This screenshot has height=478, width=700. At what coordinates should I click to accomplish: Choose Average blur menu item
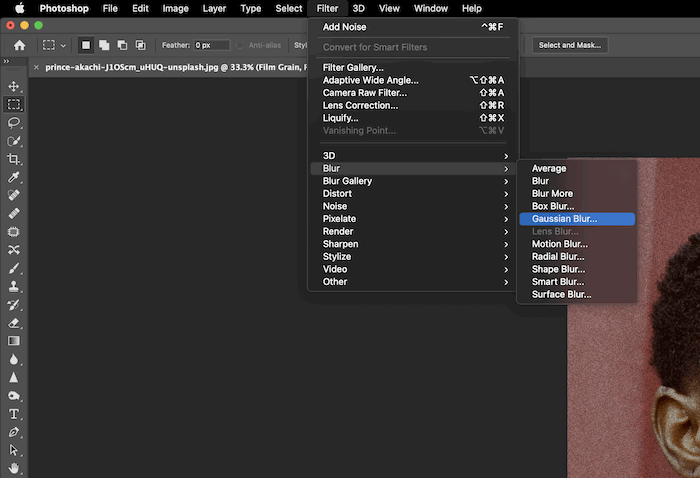point(577,168)
